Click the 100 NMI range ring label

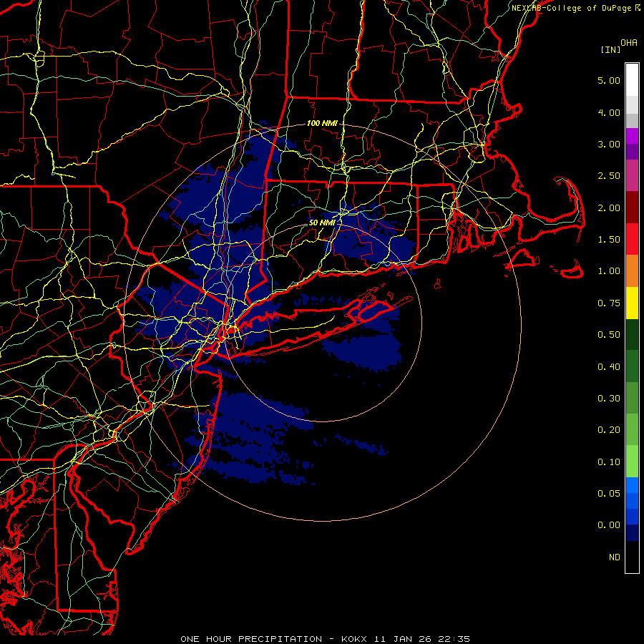click(x=322, y=123)
